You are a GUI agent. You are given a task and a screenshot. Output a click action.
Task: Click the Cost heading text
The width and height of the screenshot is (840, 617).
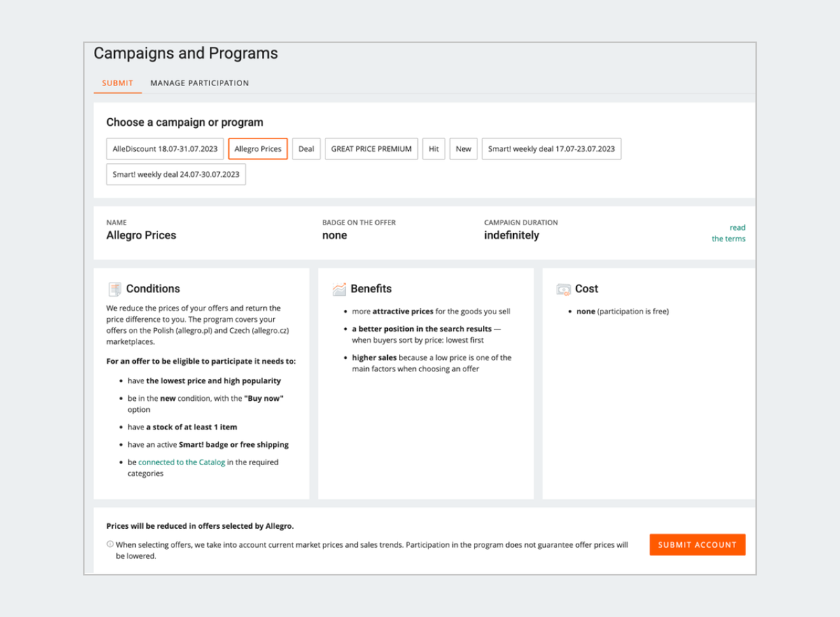click(x=587, y=289)
